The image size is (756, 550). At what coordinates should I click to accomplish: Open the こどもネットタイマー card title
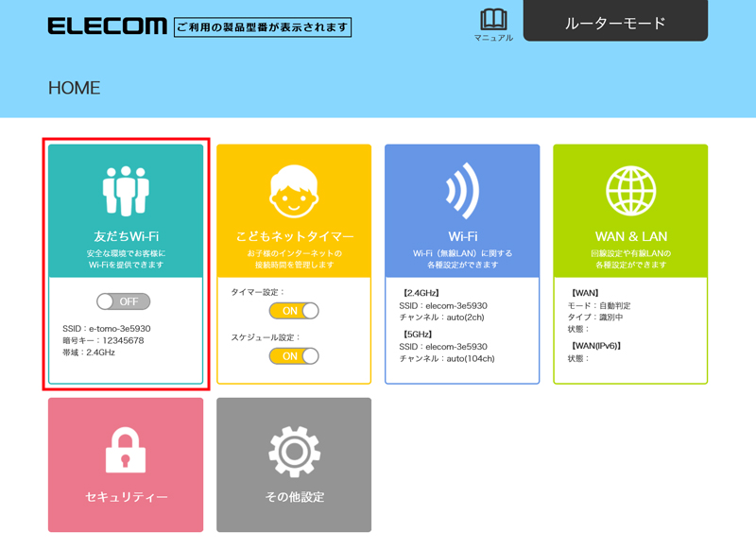[294, 236]
